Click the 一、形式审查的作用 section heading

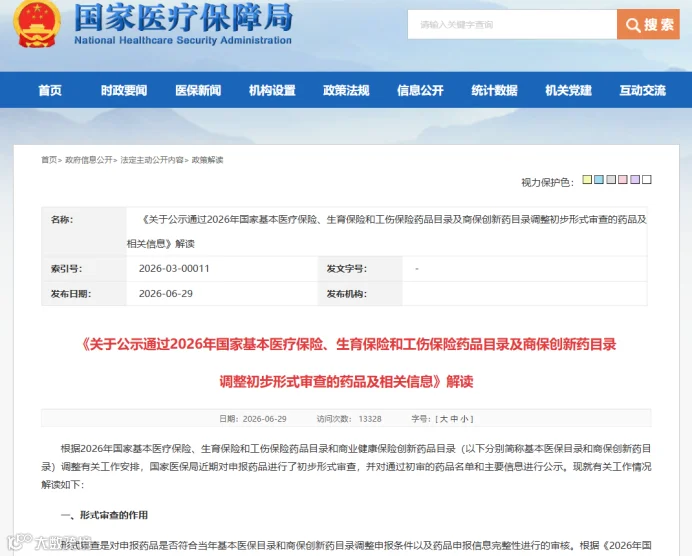click(104, 515)
